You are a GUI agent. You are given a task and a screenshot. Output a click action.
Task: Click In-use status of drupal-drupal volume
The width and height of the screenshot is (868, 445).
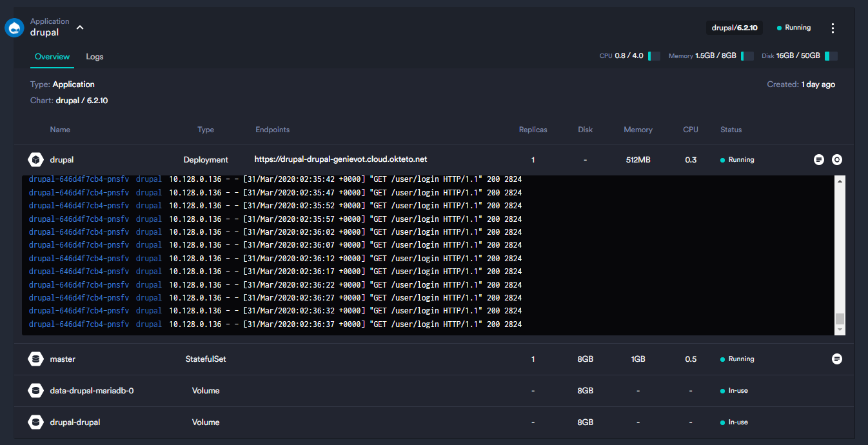(x=734, y=422)
